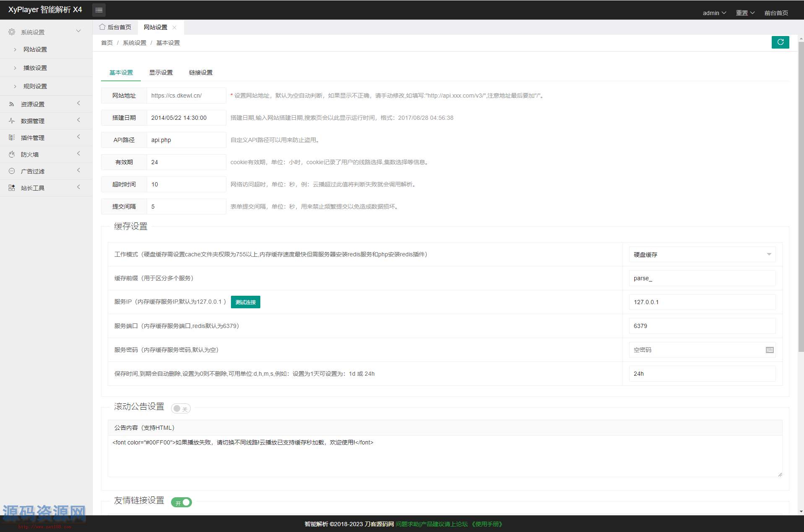This screenshot has width=804, height=532.
Task: Click the keyboard icon in 服务密码 field
Action: [x=769, y=350]
